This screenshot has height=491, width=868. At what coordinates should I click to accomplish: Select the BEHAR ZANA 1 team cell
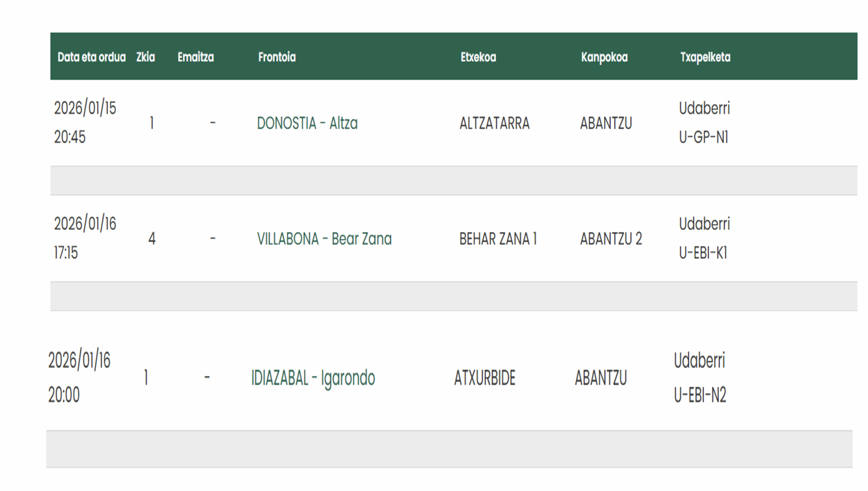click(498, 239)
